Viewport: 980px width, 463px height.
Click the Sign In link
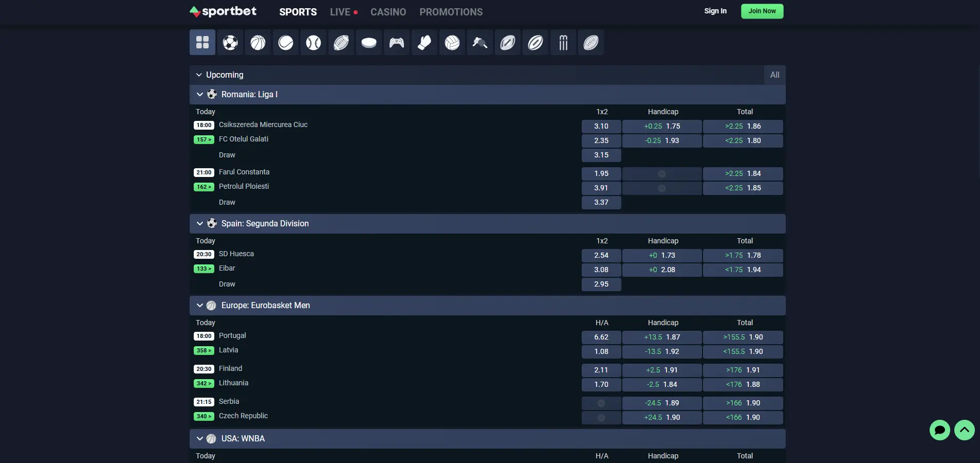715,10
